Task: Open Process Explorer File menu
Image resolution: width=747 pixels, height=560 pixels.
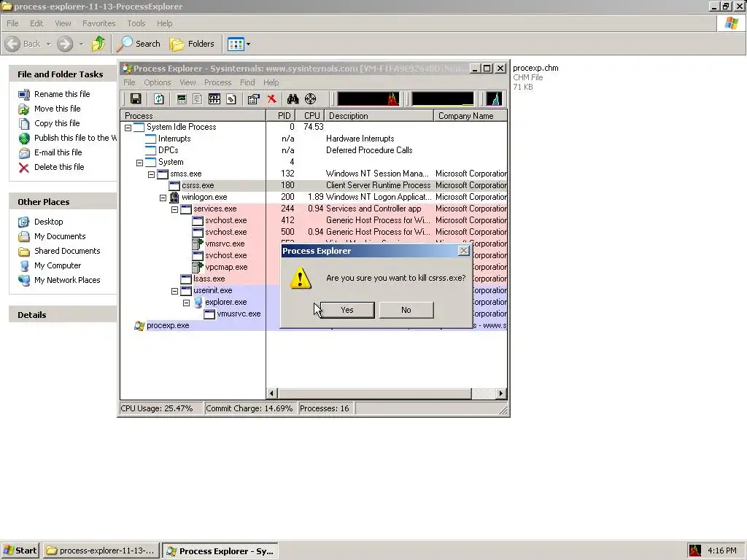Action: (x=129, y=82)
